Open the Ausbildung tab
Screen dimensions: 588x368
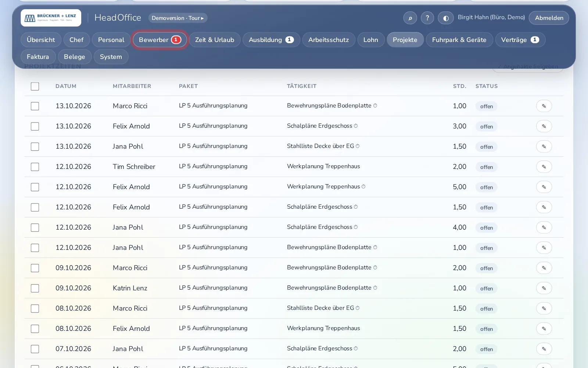coord(271,40)
